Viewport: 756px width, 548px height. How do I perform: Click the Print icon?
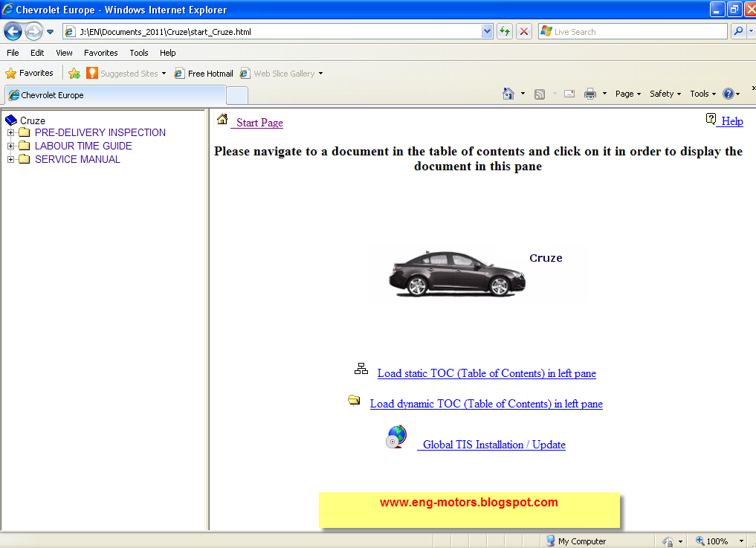(x=589, y=94)
